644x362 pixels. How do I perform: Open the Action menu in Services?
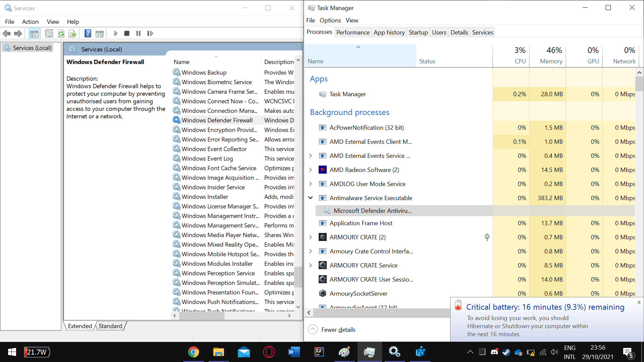coord(30,22)
